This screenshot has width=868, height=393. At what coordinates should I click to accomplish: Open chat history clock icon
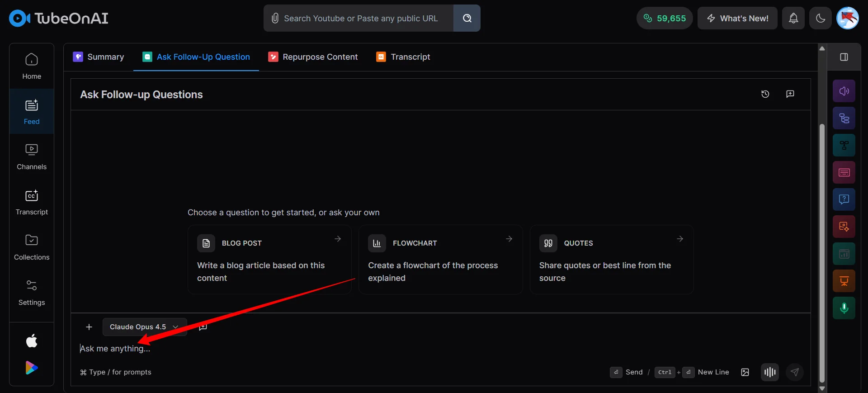pos(765,94)
